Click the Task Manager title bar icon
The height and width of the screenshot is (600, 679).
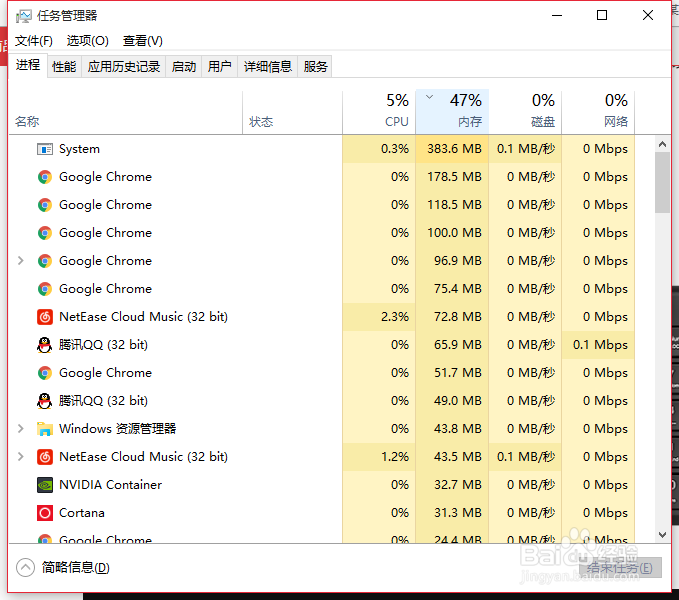24,16
